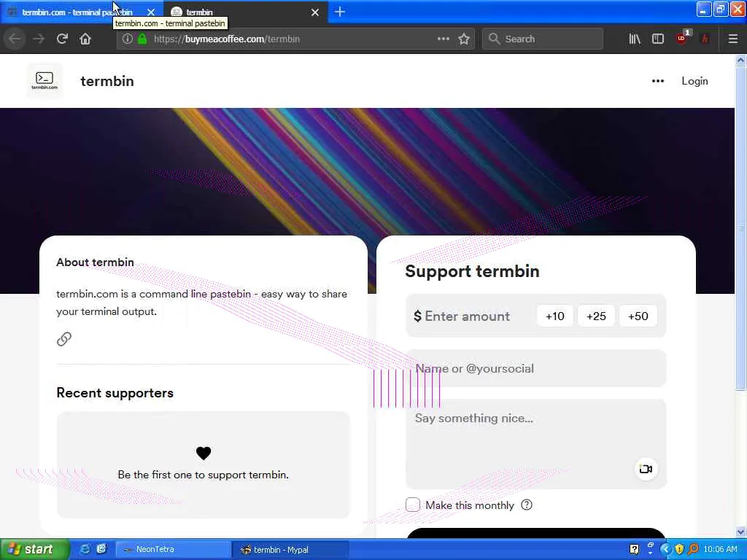Click the taskbar clock 10:06 AM
747x560 pixels.
pyautogui.click(x=720, y=550)
